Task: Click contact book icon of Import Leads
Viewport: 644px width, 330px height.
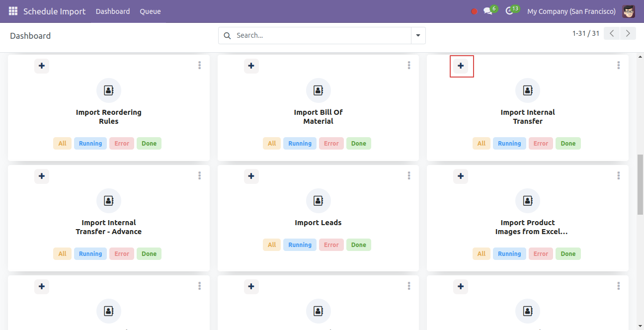Action: 319,201
